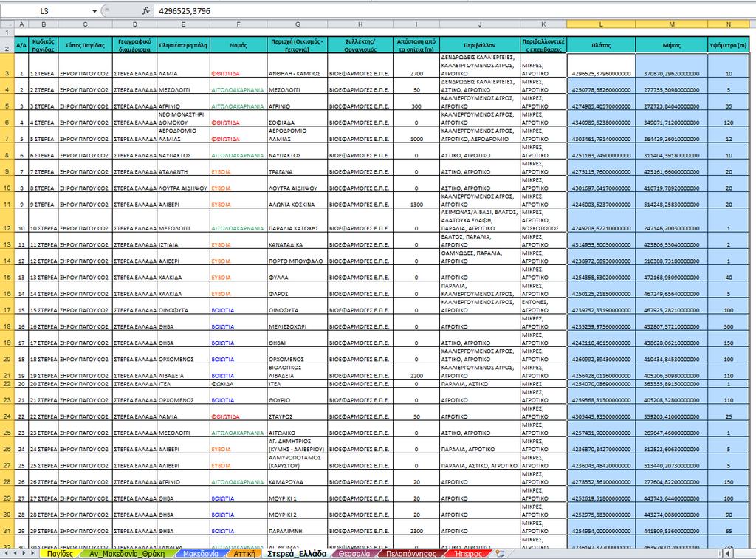Viewport: 756px width, 559px height.
Task: Select column A header
Action: [x=21, y=24]
